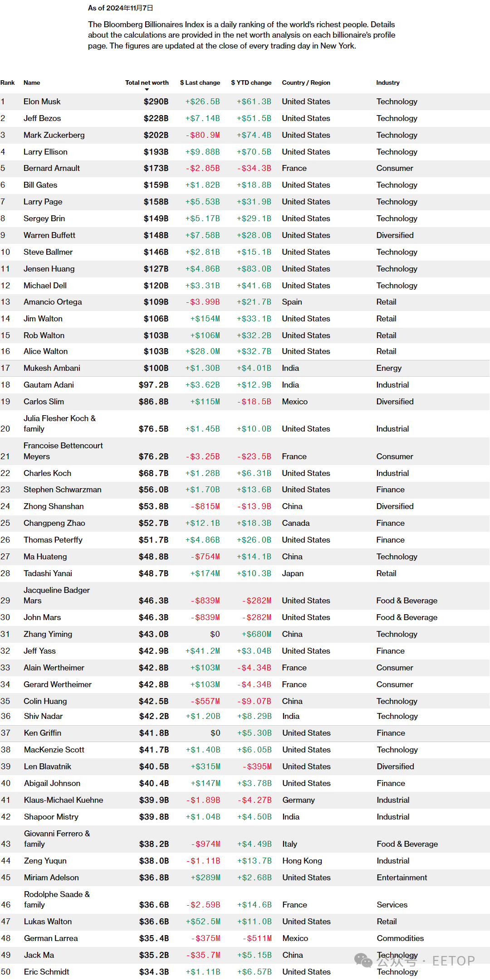This screenshot has width=490, height=980.
Task: Click Carlos Slim's name
Action: [x=44, y=402]
